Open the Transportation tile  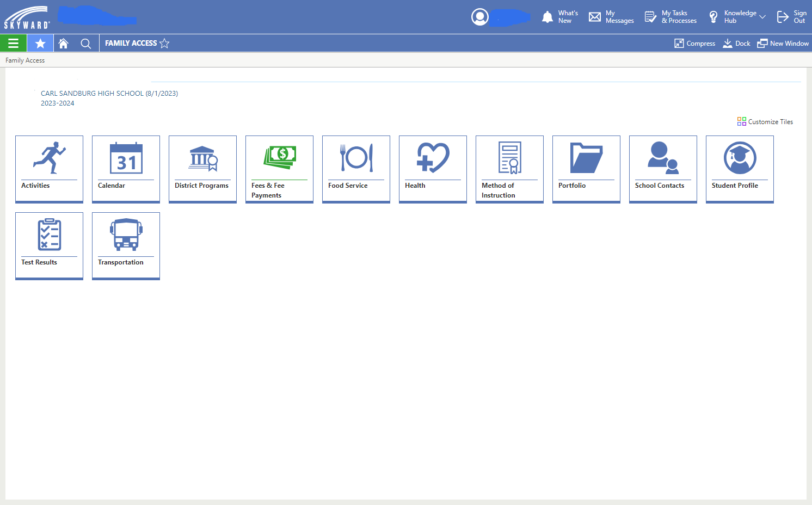tap(126, 246)
